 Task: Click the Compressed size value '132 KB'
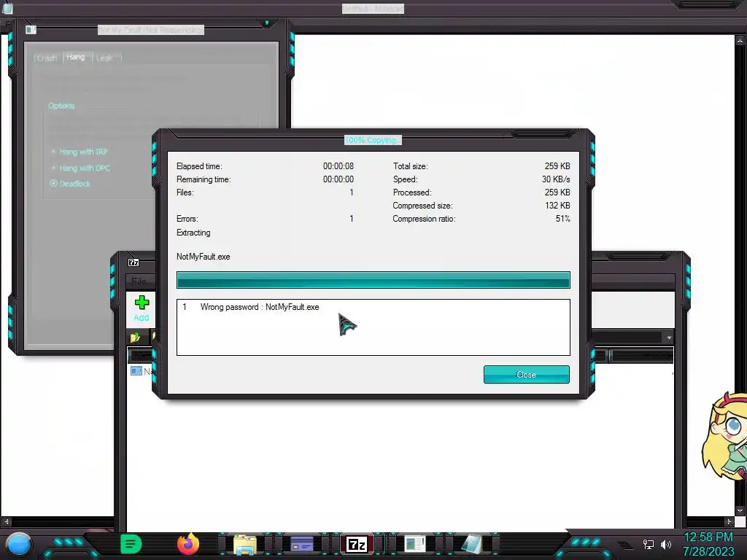click(x=557, y=205)
